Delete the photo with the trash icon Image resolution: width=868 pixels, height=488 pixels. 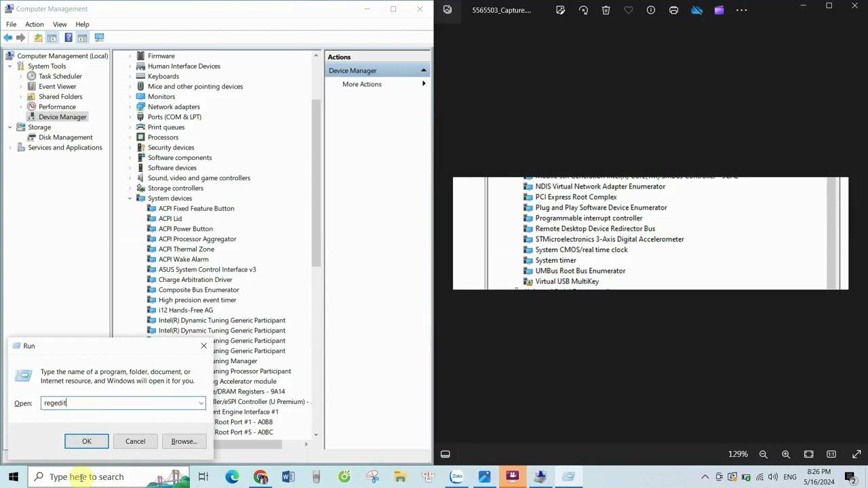(x=606, y=10)
